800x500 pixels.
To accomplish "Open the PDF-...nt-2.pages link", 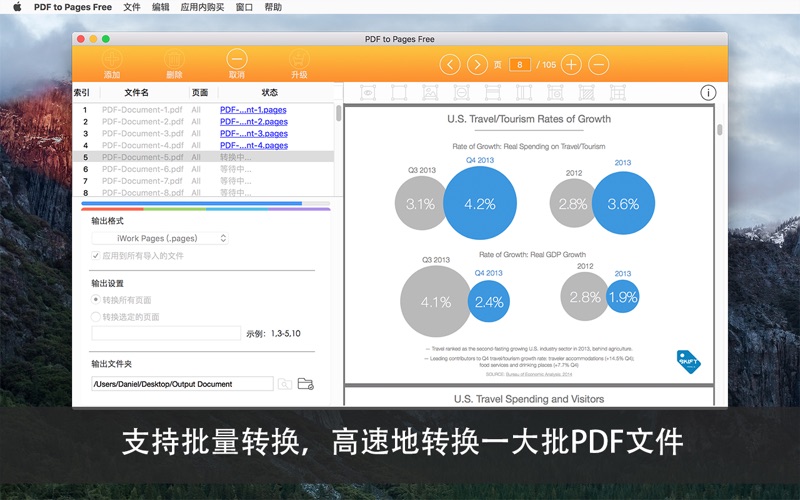I will click(x=254, y=121).
